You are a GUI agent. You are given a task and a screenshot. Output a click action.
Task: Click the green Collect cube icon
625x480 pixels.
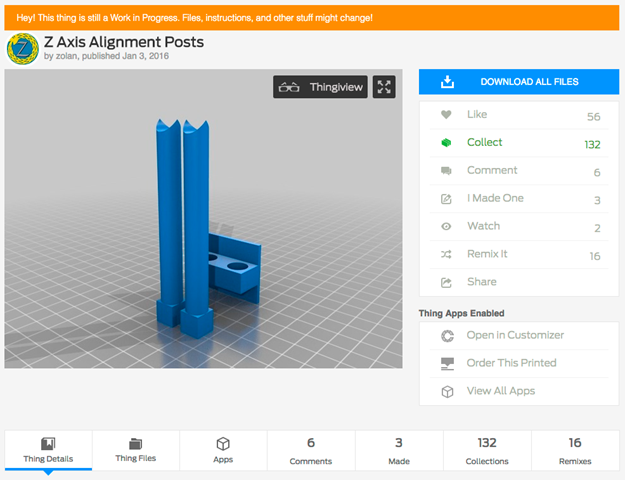pyautogui.click(x=446, y=142)
